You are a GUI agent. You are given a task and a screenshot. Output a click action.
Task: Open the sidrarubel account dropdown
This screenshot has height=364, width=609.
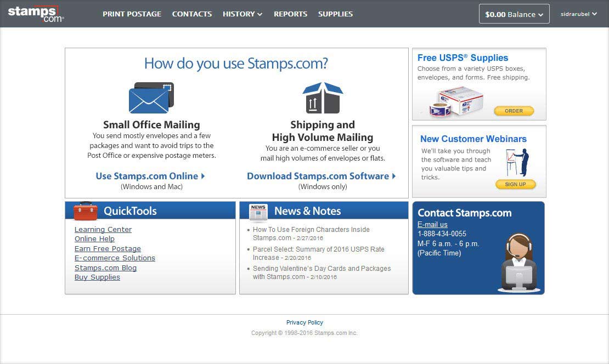click(x=579, y=14)
